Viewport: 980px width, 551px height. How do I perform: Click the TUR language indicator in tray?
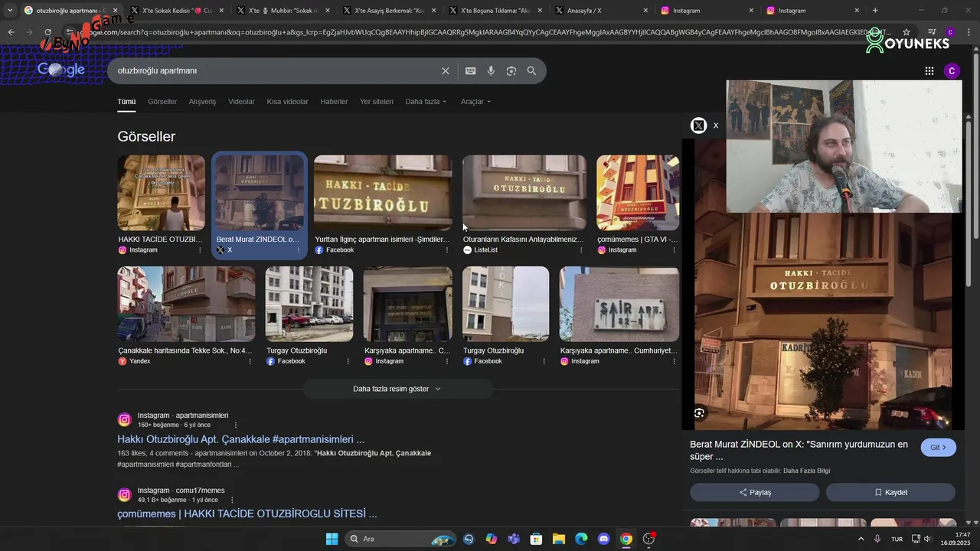click(x=897, y=539)
